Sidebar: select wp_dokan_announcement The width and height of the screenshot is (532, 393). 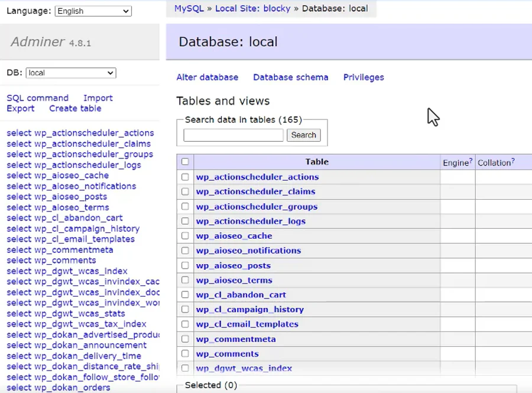click(77, 345)
